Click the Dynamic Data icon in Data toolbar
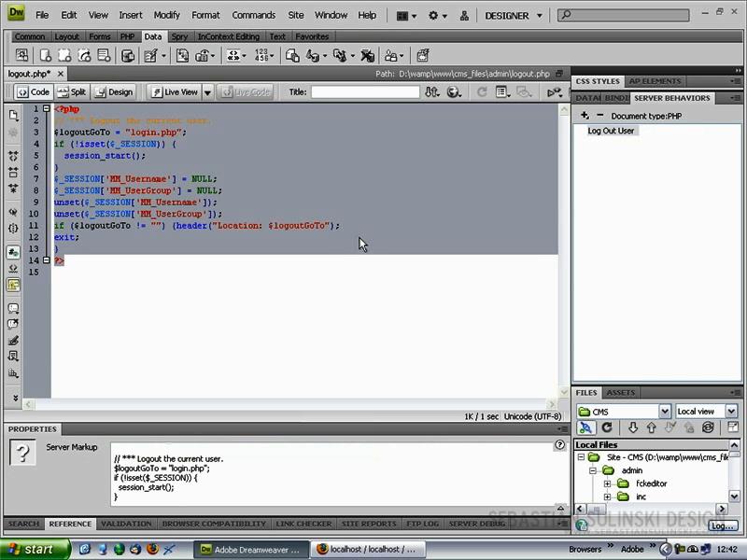Screen dimensions: 747x560 pyautogui.click(x=155, y=55)
